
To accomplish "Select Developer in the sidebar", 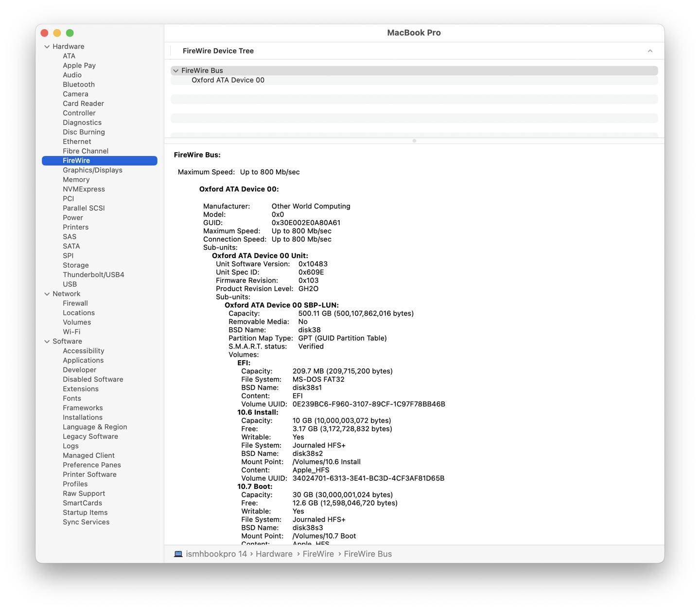I will click(x=80, y=370).
